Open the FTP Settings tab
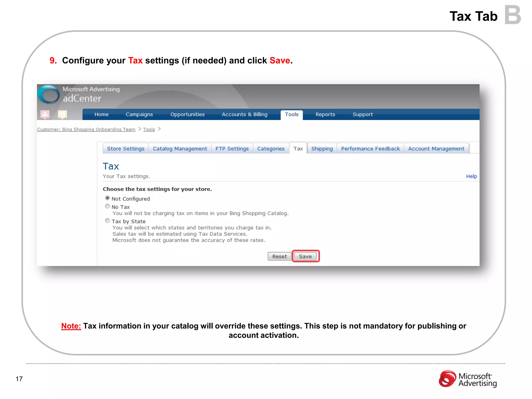The width and height of the screenshot is (532, 399). pyautogui.click(x=232, y=149)
